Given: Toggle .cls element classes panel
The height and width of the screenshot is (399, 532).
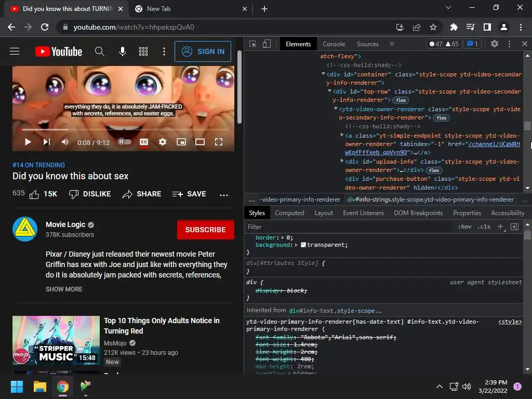Looking at the screenshot, I should (x=484, y=227).
